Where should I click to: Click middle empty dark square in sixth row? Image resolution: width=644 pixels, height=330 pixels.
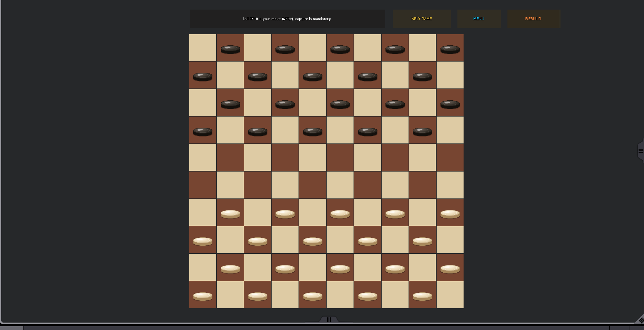click(x=313, y=185)
